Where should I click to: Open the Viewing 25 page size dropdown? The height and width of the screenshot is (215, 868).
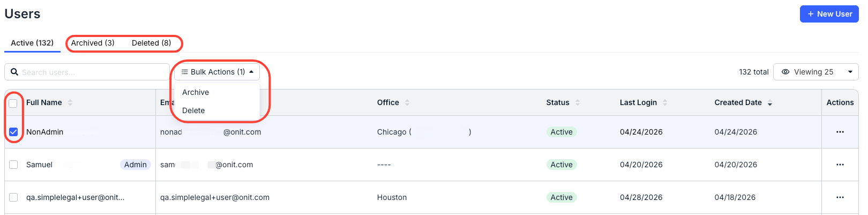point(816,72)
